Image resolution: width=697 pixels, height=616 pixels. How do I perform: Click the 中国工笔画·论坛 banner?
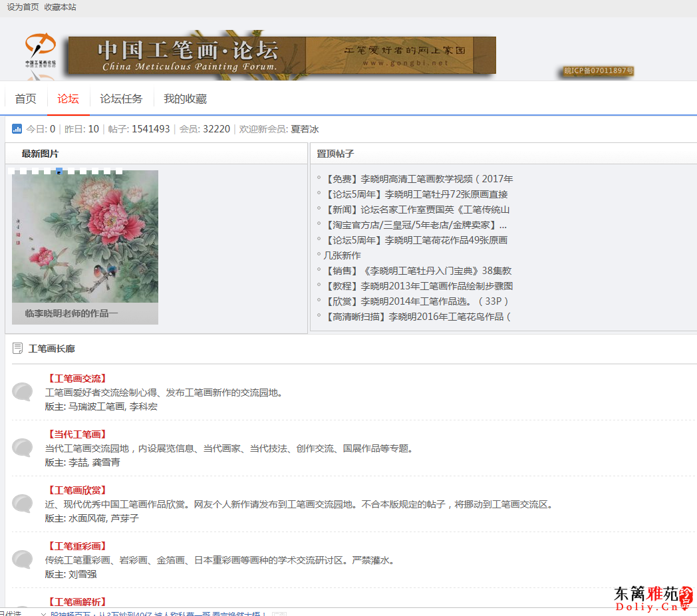[x=282, y=55]
